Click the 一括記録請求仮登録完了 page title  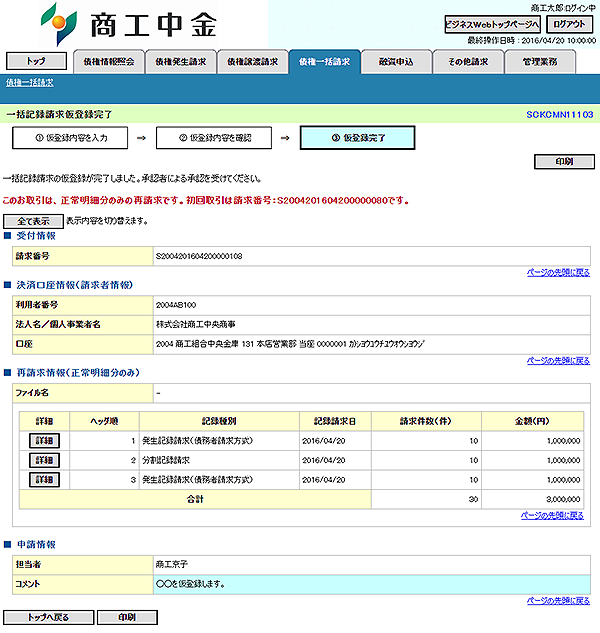[x=59, y=115]
